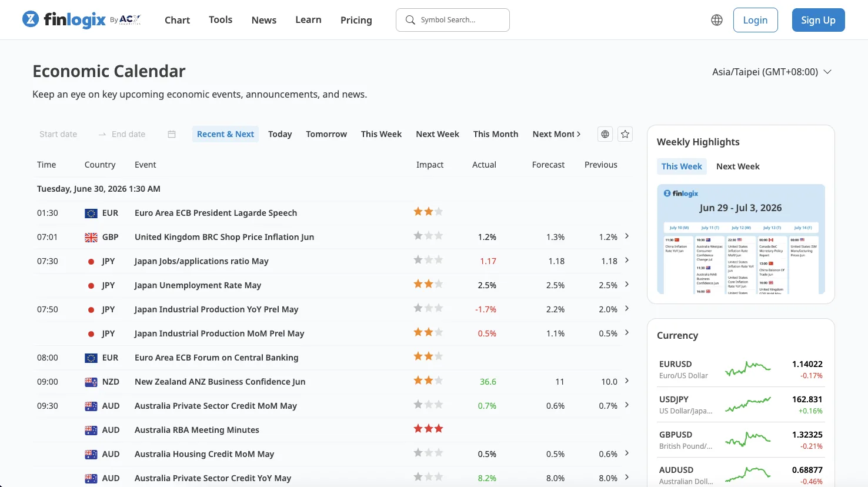Image resolution: width=868 pixels, height=487 pixels.
Task: Click the search magnifier icon
Action: [x=410, y=20]
